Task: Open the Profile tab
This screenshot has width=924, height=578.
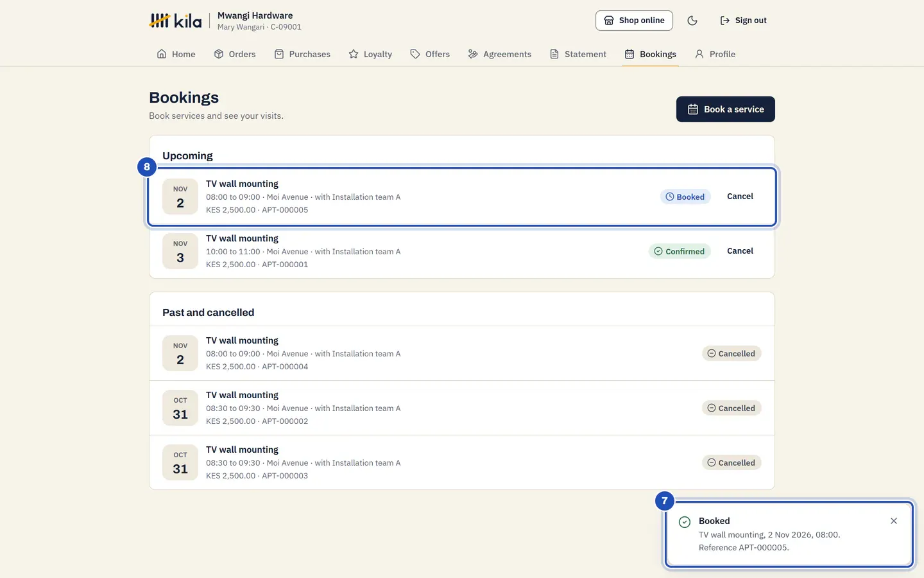Action: [715, 54]
